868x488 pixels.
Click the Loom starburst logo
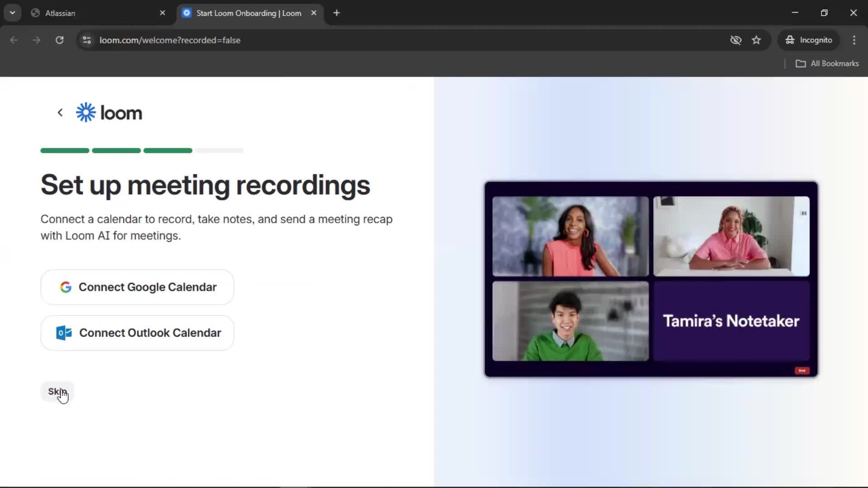pyautogui.click(x=86, y=113)
